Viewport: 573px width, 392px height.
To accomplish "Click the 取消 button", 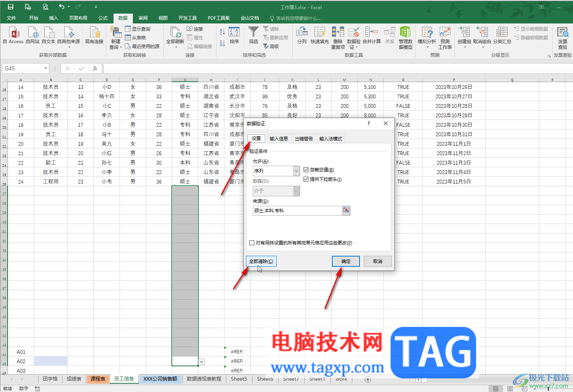I will (378, 261).
